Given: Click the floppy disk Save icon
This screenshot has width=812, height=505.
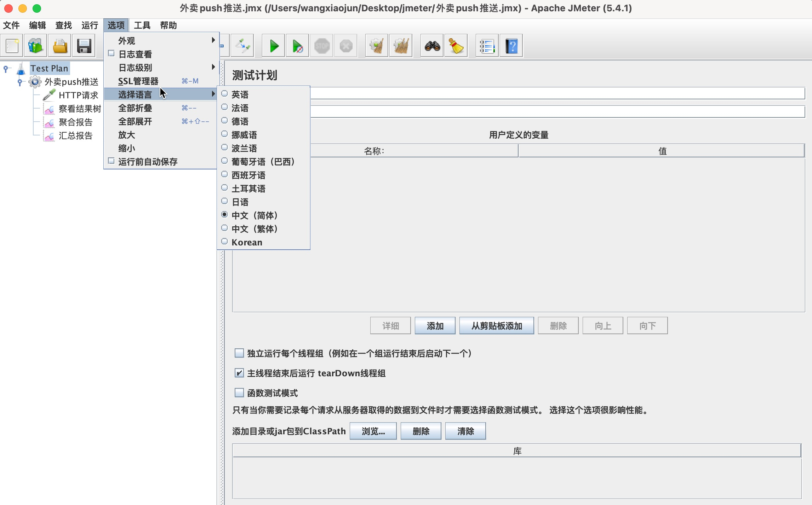Looking at the screenshot, I should pyautogui.click(x=84, y=46).
